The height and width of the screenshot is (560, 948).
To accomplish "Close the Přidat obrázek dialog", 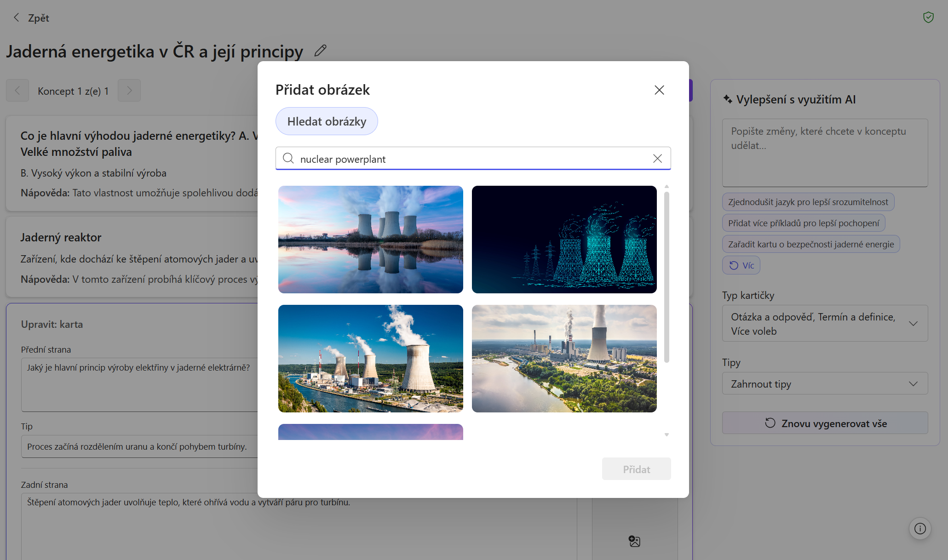I will coord(659,90).
